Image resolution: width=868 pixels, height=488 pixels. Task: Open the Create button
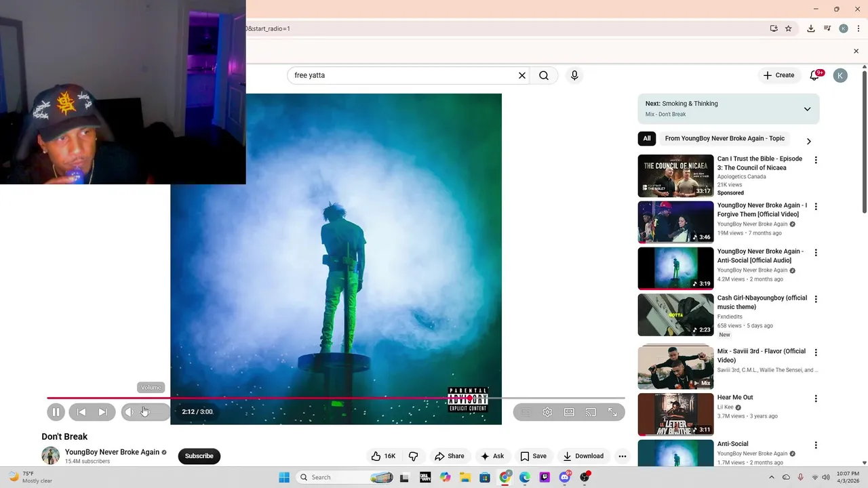(x=778, y=75)
